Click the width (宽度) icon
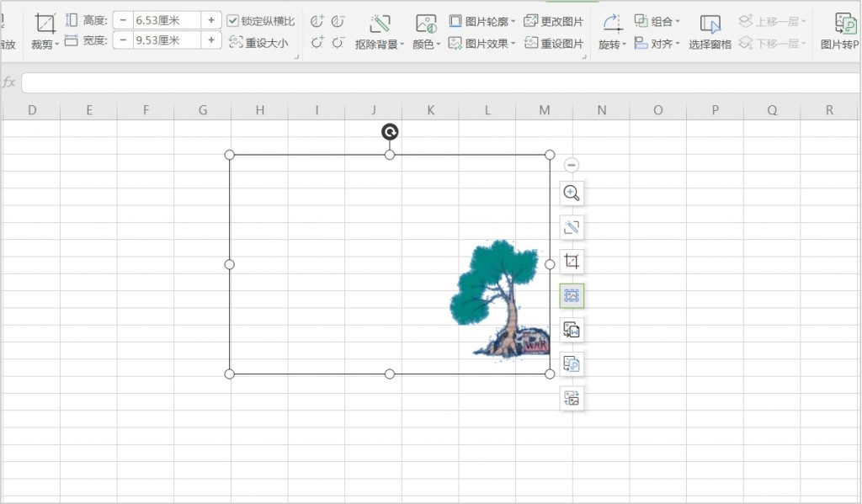 click(71, 40)
